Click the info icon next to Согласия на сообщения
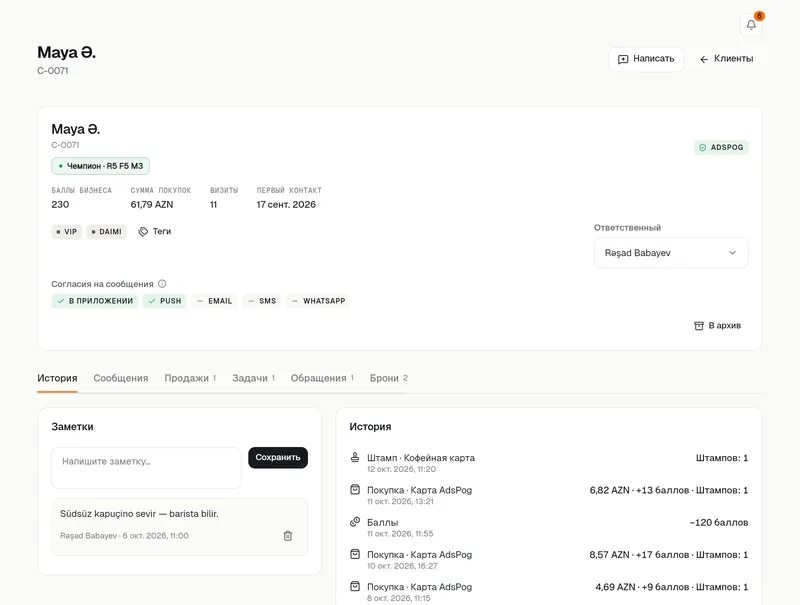The height and width of the screenshot is (605, 800). 162,284
